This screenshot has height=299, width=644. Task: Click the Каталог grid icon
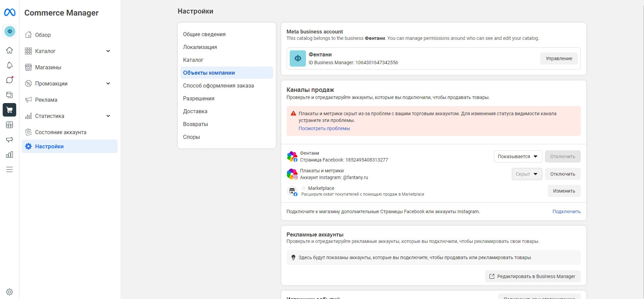[28, 51]
